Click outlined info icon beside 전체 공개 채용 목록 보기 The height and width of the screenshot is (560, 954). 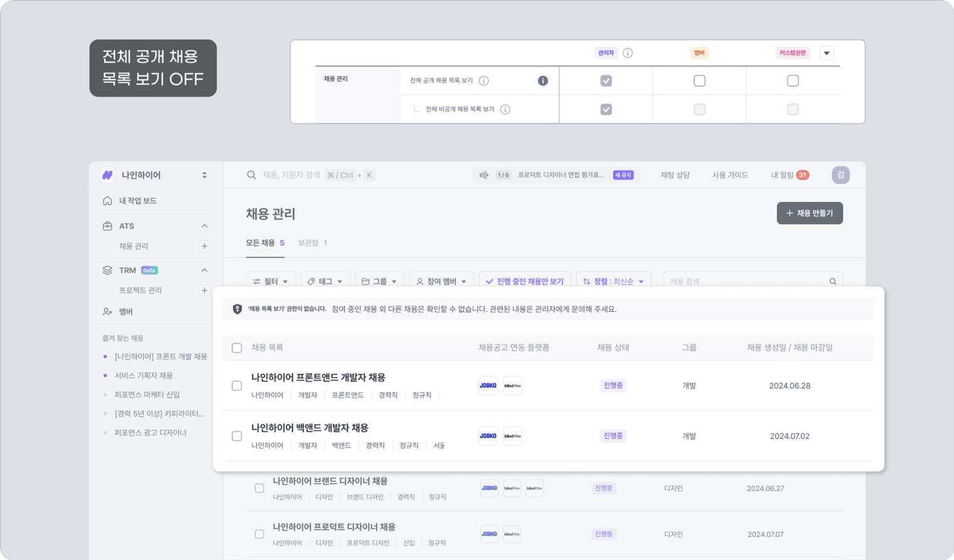484,81
